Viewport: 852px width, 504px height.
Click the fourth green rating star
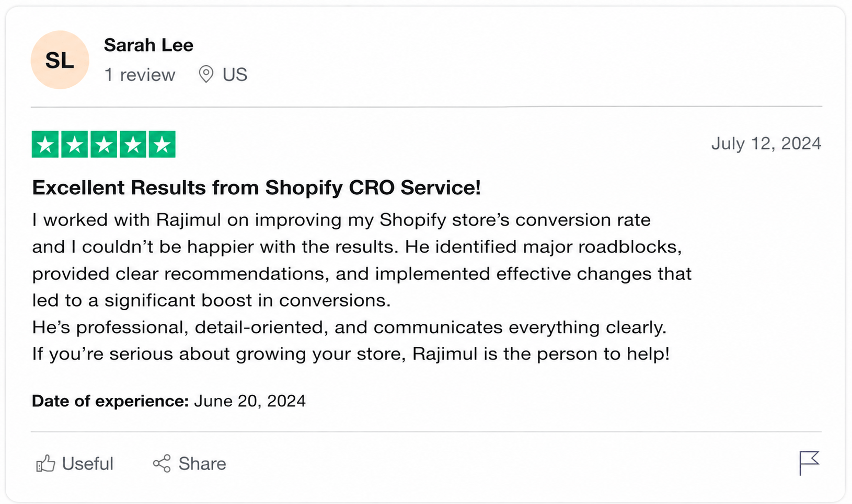tap(133, 144)
